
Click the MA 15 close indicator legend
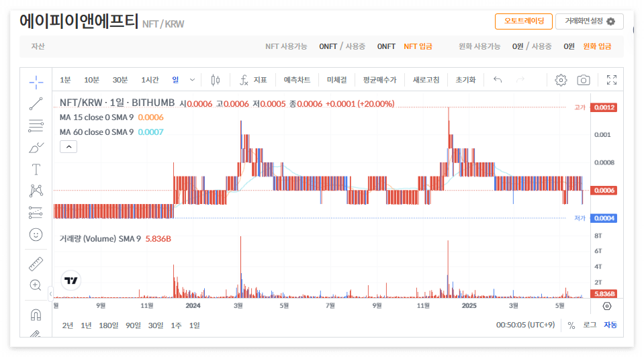point(111,117)
